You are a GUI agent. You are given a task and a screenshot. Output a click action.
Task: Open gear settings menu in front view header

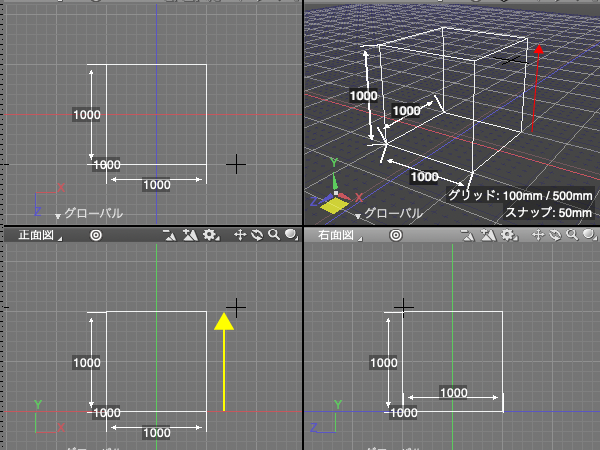210,235
